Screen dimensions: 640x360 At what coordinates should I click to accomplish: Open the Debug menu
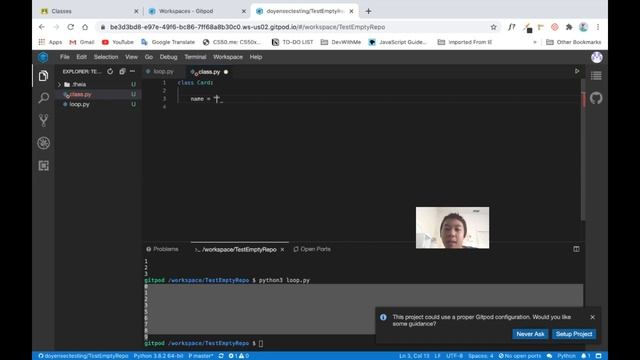(x=169, y=57)
